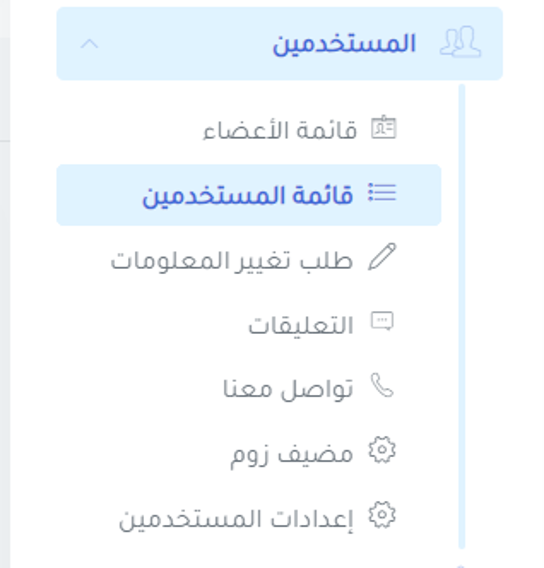
Task: Click the gear icon beside إعدادات المستخدمين
Action: (382, 515)
